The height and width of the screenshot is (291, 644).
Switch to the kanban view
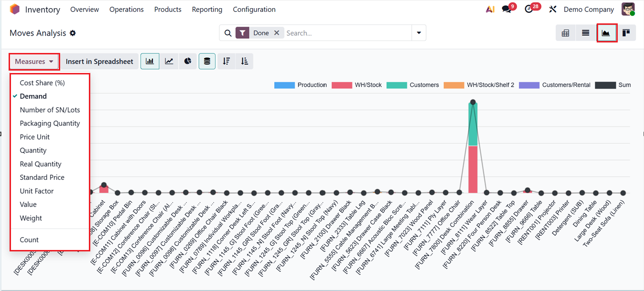(x=626, y=32)
